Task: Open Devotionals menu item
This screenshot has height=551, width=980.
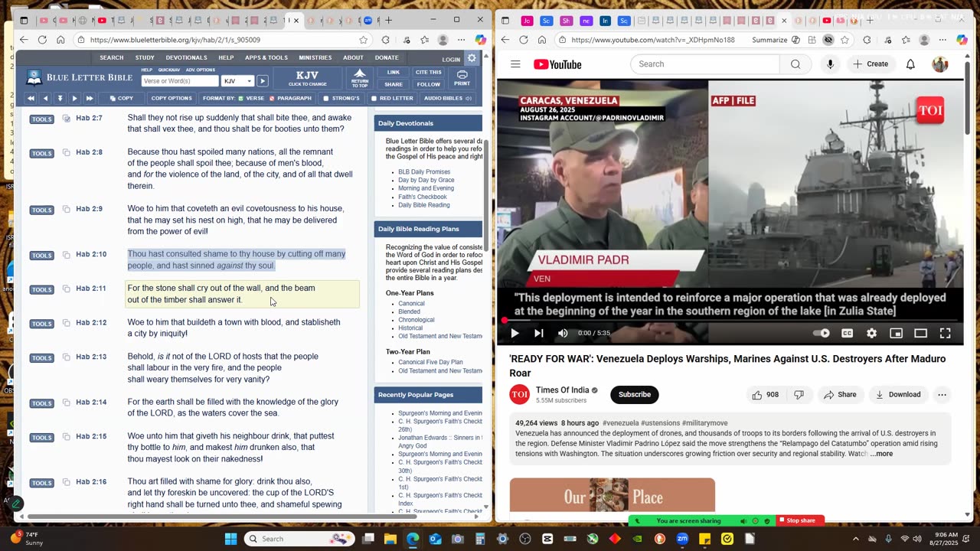Action: (186, 57)
